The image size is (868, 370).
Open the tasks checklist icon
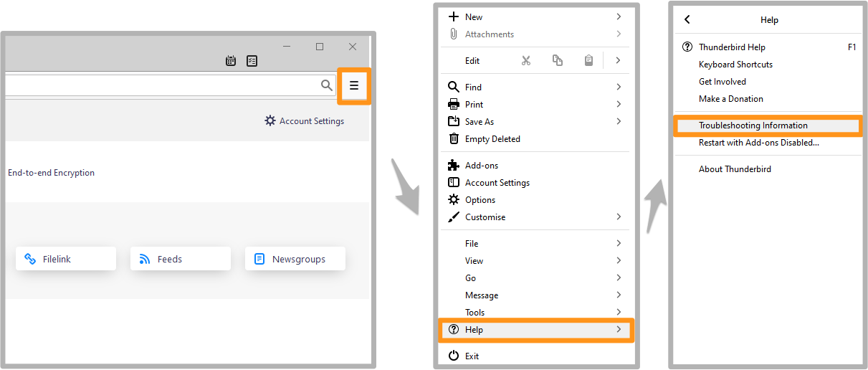tap(252, 61)
